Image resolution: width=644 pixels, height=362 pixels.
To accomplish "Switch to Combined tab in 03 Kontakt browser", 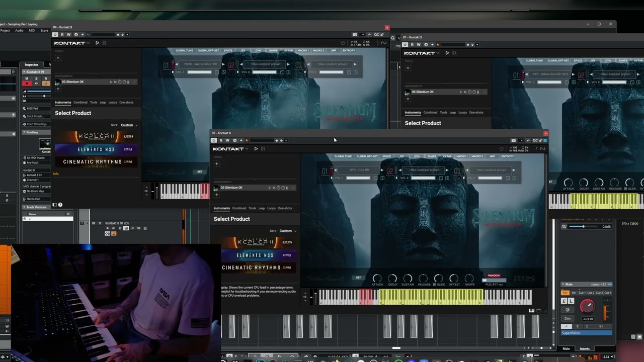I will coord(239,208).
